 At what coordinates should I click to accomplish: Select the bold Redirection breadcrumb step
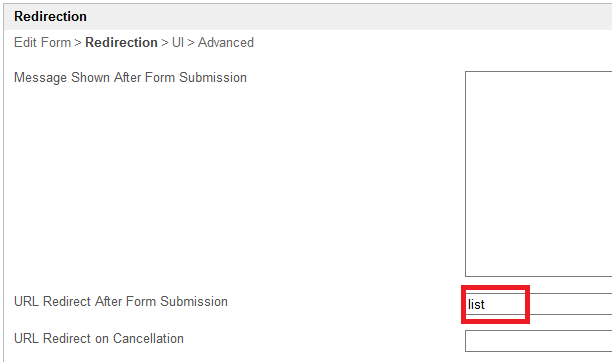(x=121, y=42)
